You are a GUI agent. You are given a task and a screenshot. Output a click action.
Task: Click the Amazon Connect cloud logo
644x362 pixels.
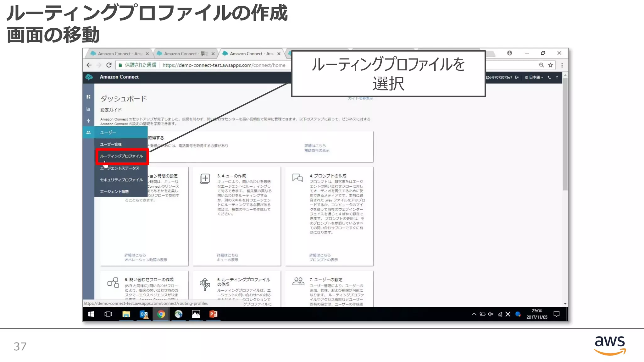point(89,77)
